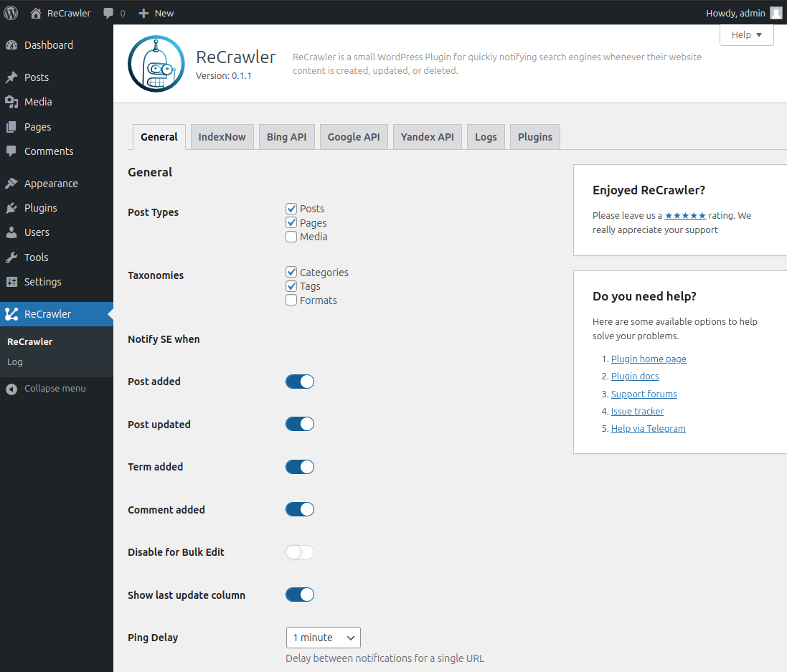Click Collapse menu text
This screenshot has width=787, height=672.
point(55,389)
